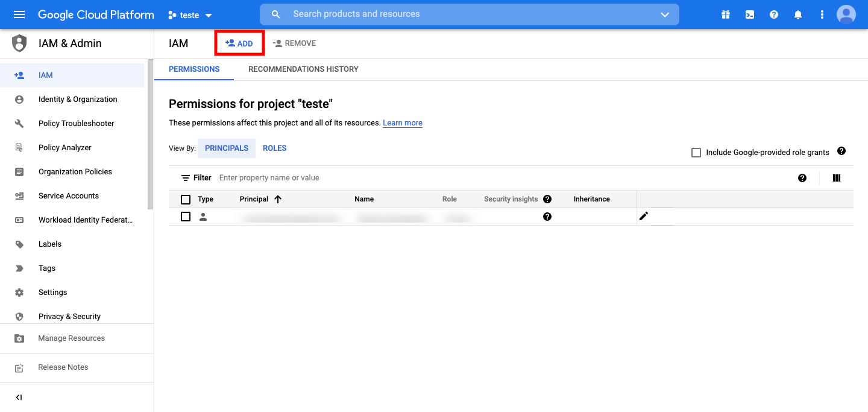
Task: Open the three-dot settings menu in top bar
Action: (822, 14)
